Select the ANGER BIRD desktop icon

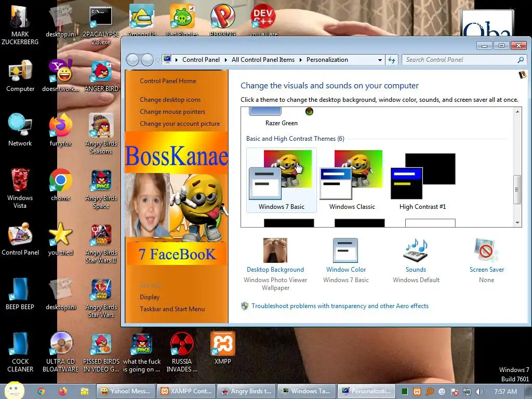click(101, 75)
